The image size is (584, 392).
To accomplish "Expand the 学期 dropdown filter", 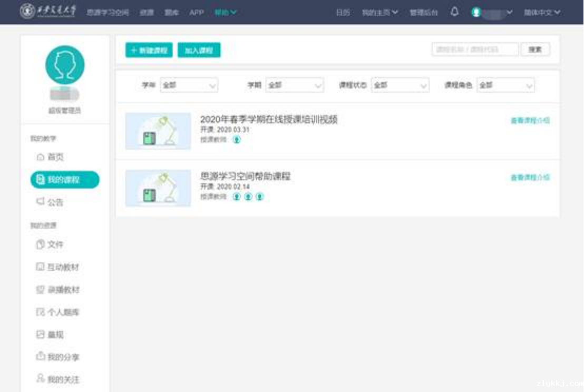I will pyautogui.click(x=294, y=85).
